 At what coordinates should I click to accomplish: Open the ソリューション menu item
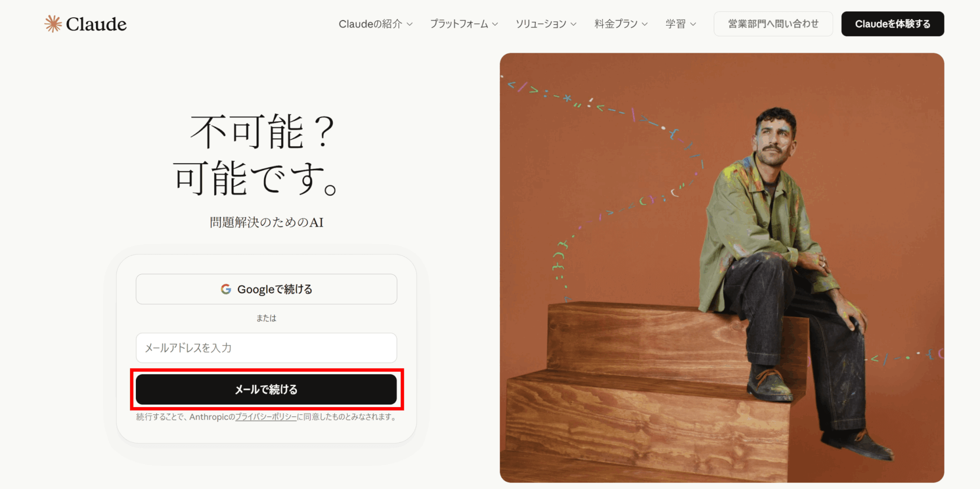(x=546, y=24)
